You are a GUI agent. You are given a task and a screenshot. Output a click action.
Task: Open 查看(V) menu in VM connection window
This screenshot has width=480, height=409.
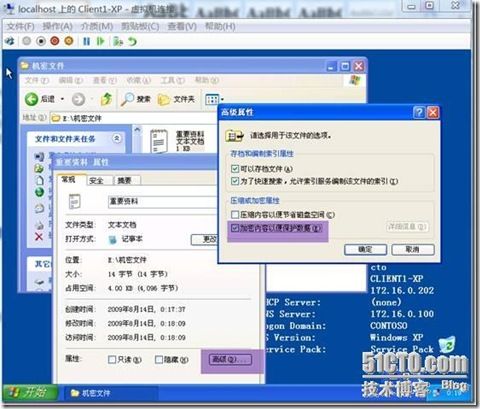tap(182, 26)
